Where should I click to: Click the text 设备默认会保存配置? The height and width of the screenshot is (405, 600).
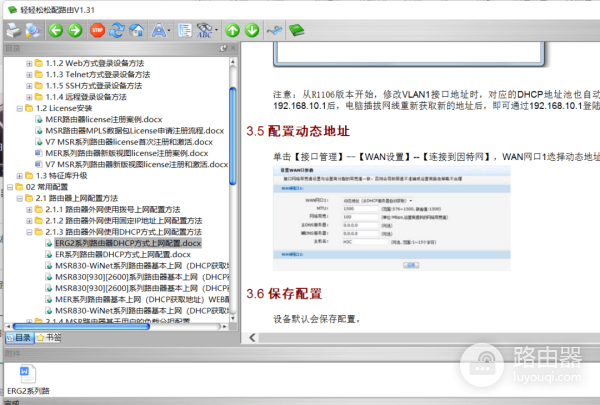tap(316, 319)
